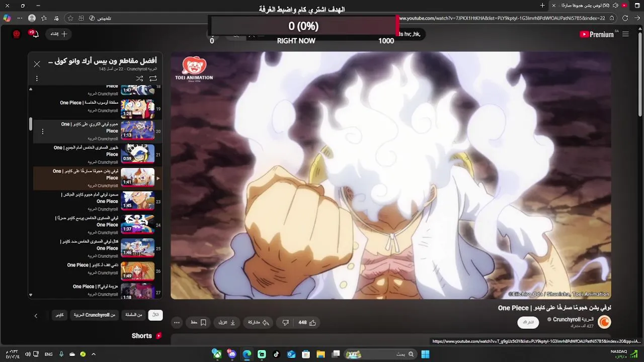644x362 pixels.
Task: Open a new browser tab
Action: click(x=542, y=6)
